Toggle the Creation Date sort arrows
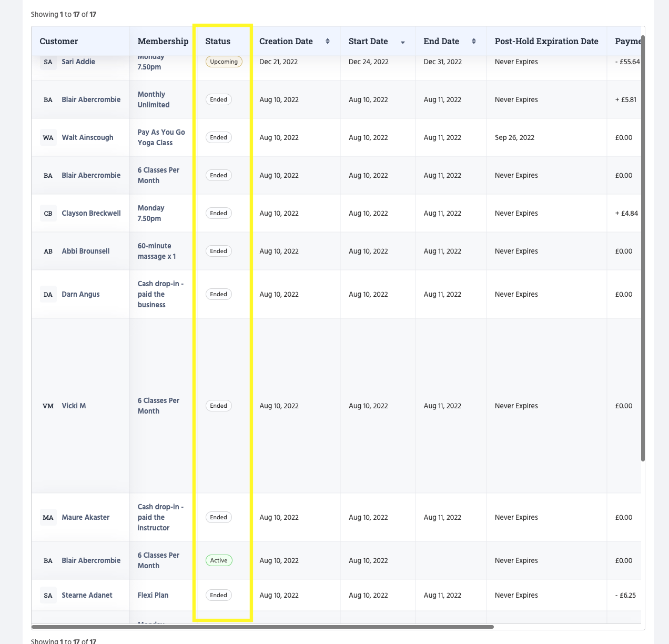Viewport: 669px width, 644px height. [x=327, y=41]
